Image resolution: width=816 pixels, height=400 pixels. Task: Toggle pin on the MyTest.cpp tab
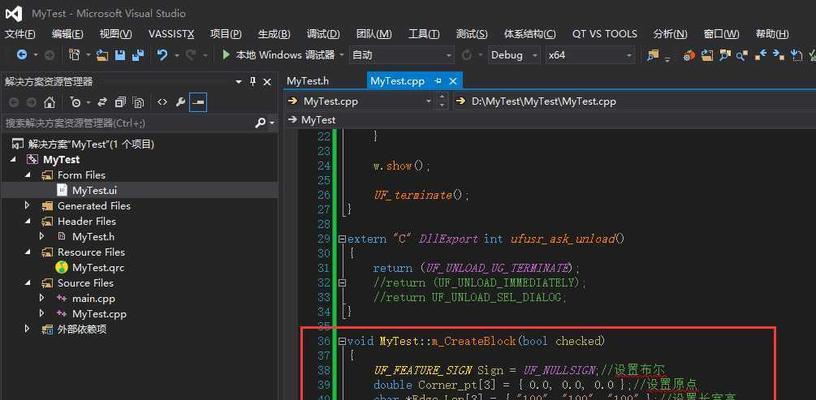click(x=438, y=81)
